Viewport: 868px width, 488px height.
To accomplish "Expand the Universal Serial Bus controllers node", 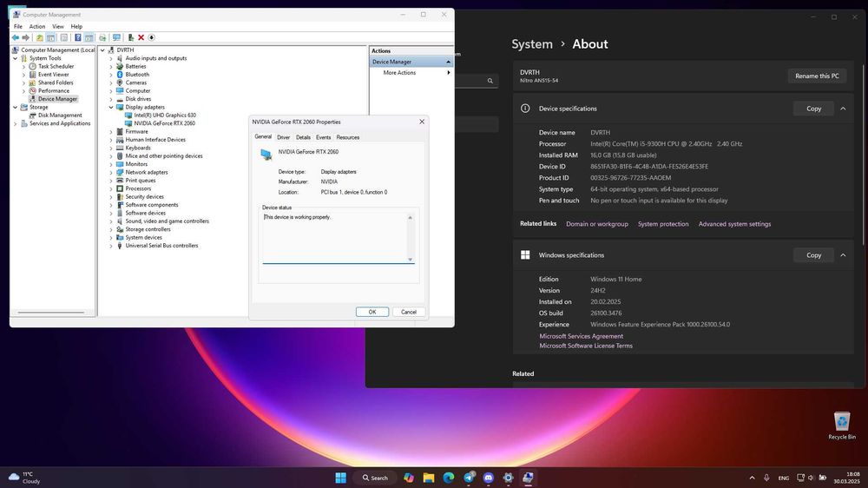I will pos(111,246).
